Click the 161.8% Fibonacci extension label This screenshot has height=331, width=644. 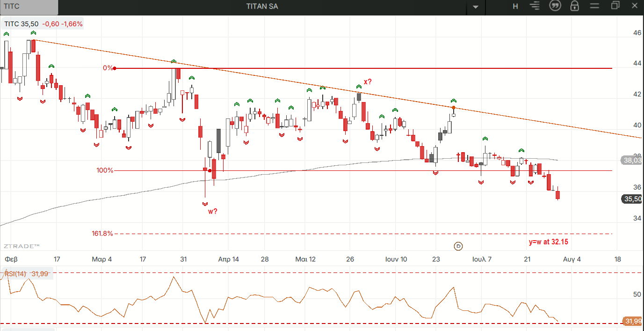102,233
